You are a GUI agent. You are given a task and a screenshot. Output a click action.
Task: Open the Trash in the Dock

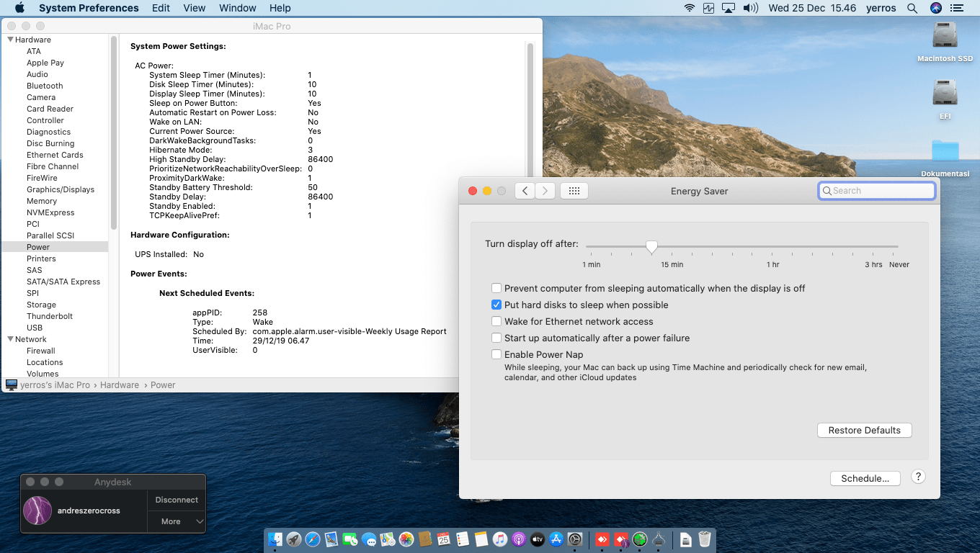(x=705, y=539)
